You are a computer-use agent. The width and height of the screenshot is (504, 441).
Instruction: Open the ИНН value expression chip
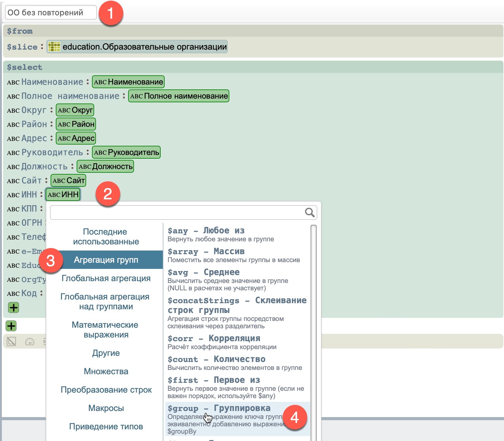pos(63,194)
